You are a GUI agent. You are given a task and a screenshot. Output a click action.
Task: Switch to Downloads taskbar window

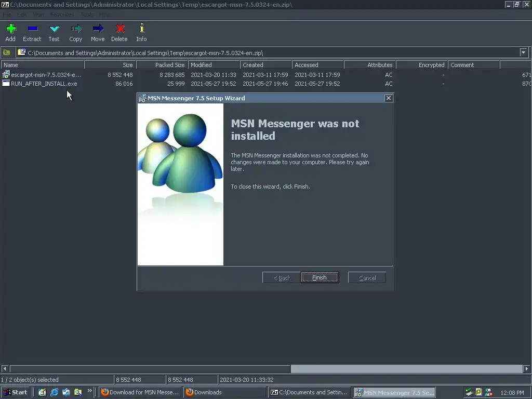[224, 392]
